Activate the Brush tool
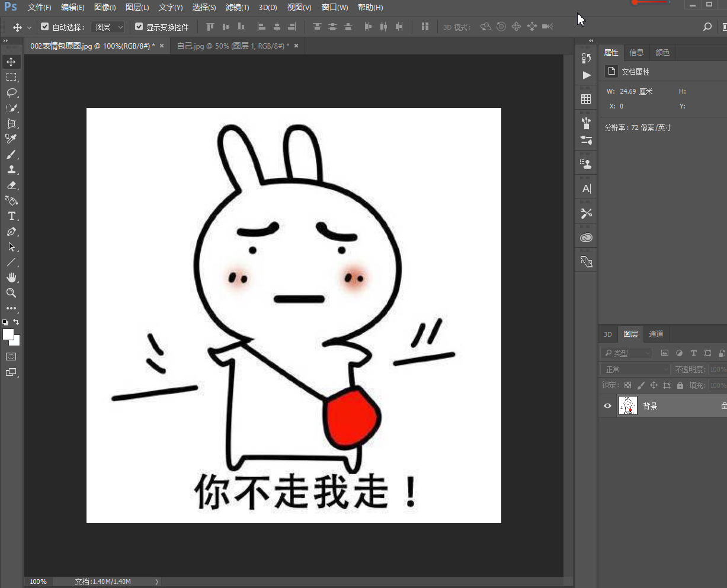 pyautogui.click(x=12, y=154)
